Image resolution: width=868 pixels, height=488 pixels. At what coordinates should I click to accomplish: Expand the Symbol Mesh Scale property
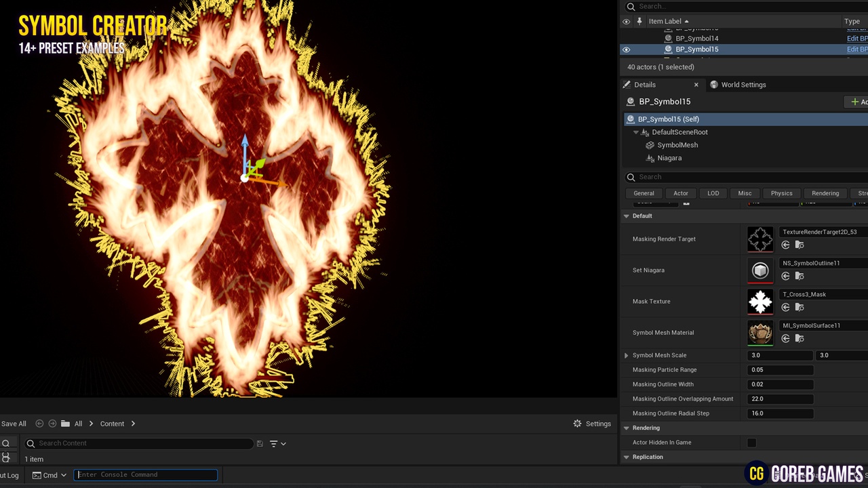pyautogui.click(x=627, y=355)
